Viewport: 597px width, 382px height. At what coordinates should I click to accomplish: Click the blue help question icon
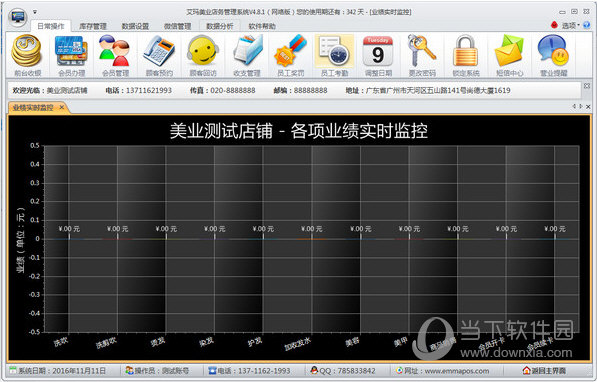pos(587,25)
